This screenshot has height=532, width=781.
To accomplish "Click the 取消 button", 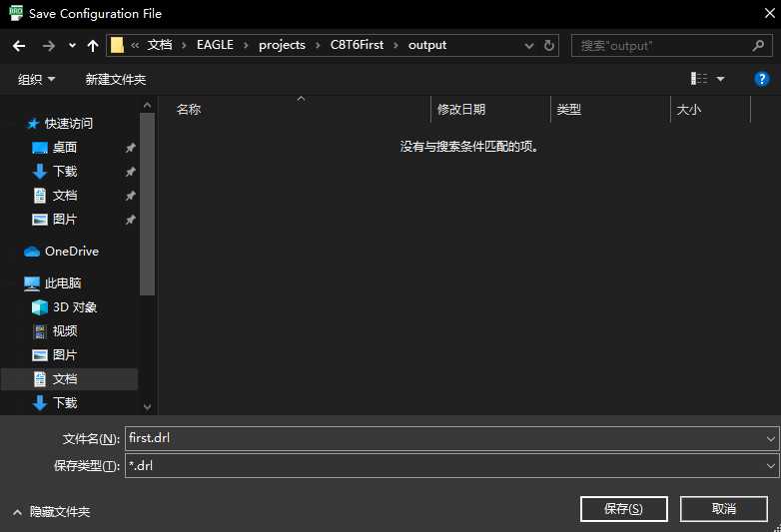I will (x=723, y=509).
